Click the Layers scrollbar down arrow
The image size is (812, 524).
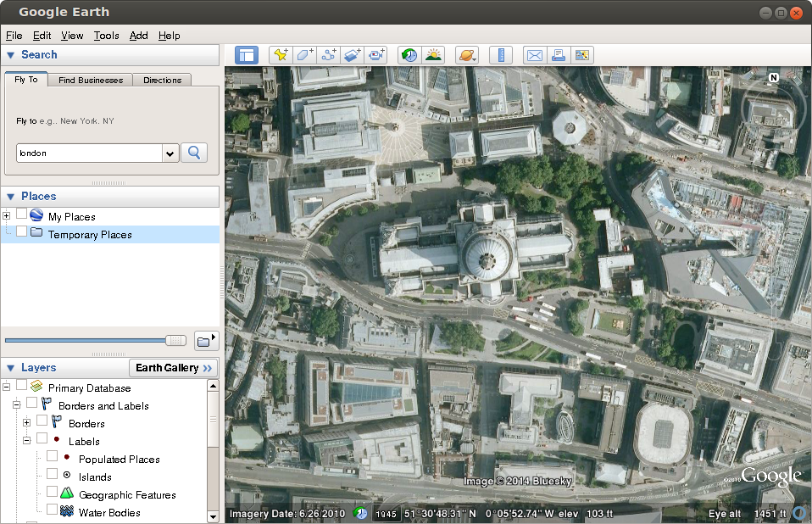(213, 516)
